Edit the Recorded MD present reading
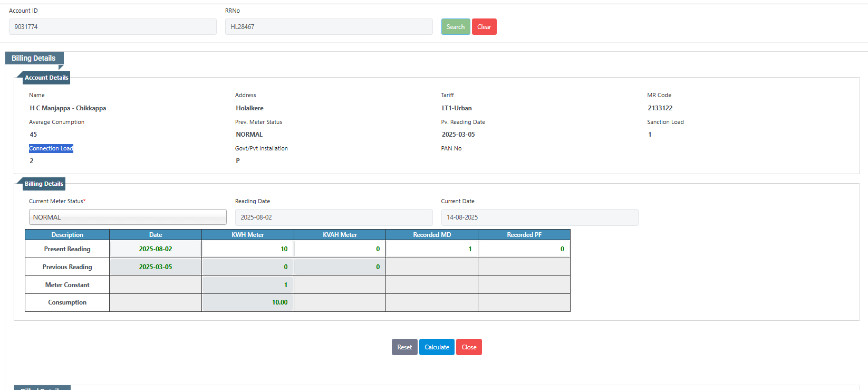The width and height of the screenshot is (868, 390). pyautogui.click(x=431, y=249)
